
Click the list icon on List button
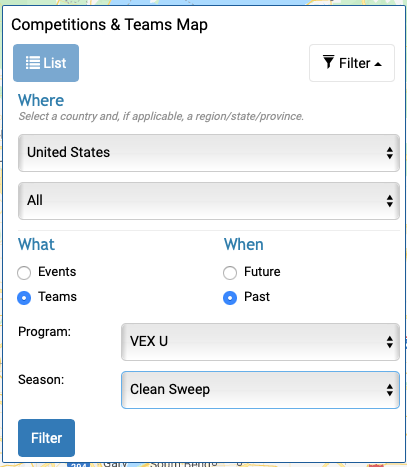coord(33,63)
